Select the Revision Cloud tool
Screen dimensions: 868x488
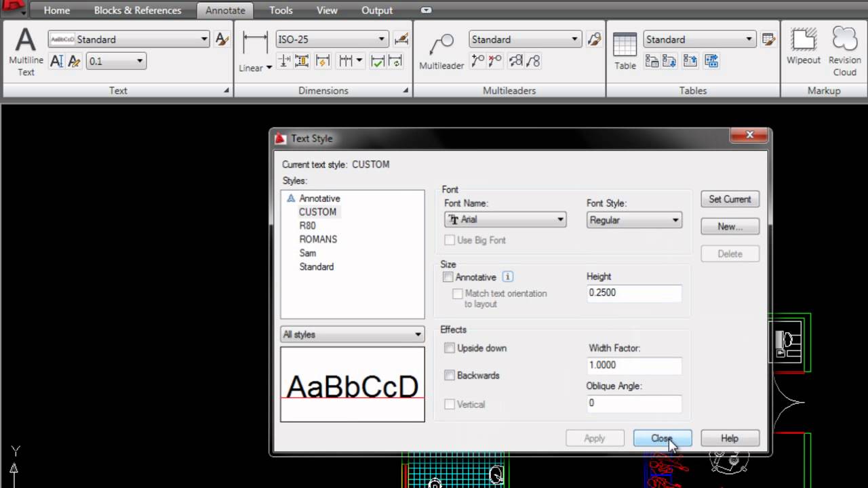[x=845, y=52]
